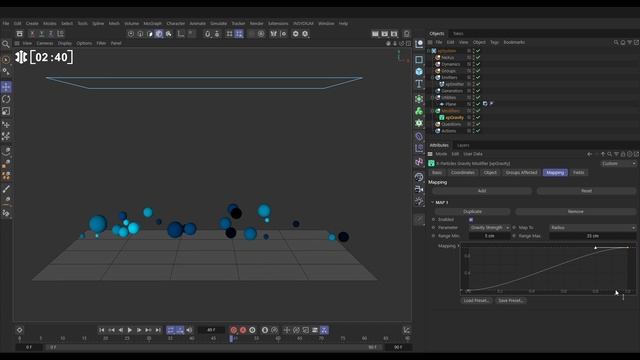Image resolution: width=640 pixels, height=360 pixels.
Task: Click the Camera icon in side palette
Action: click(419, 189)
